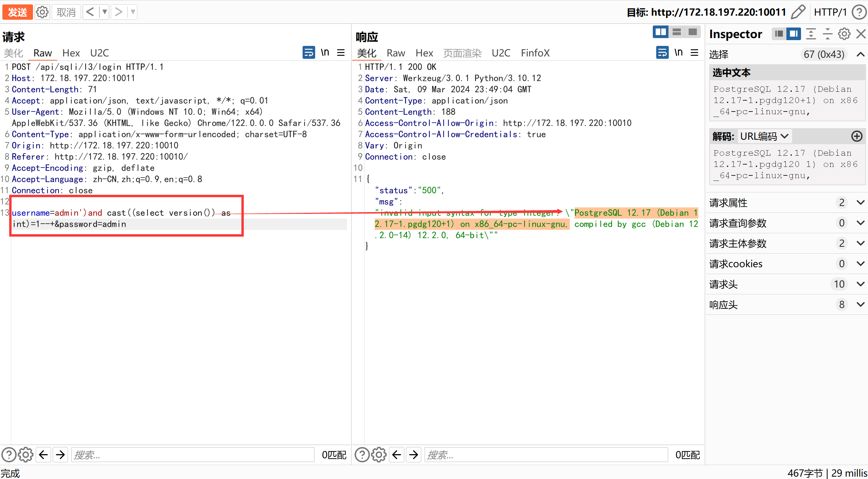Open the 页面渲染 tab in the response panel
Viewport: 868px width, 479px height.
tap(462, 53)
